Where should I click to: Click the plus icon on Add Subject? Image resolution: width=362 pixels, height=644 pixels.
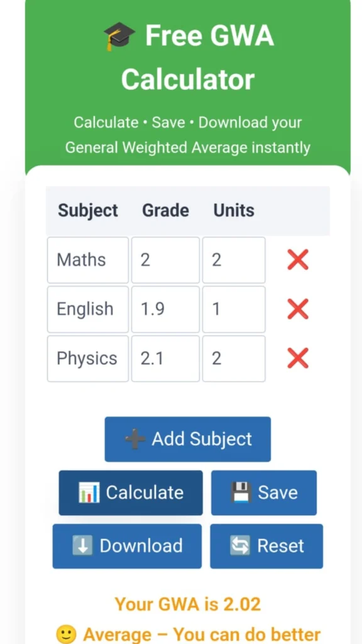point(136,438)
